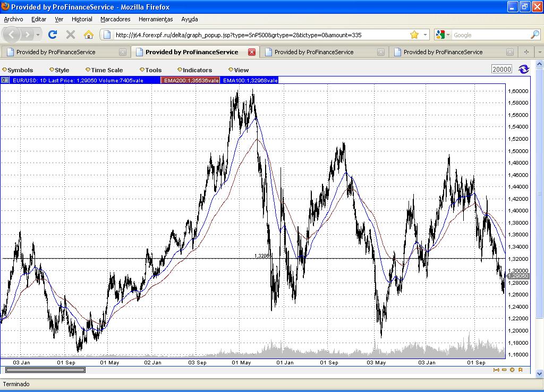Image resolution: width=544 pixels, height=392 pixels.
Task: Open the Indicators dropdown menu
Action: (x=194, y=70)
